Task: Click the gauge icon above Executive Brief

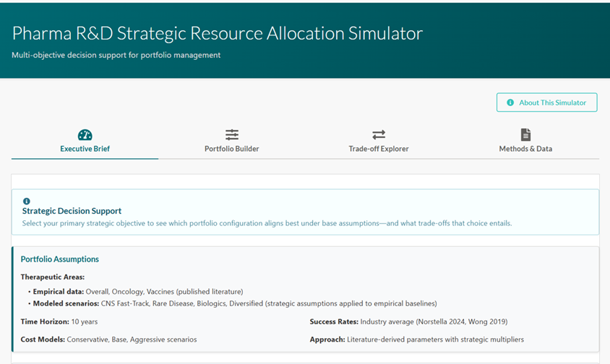Action: click(x=85, y=135)
